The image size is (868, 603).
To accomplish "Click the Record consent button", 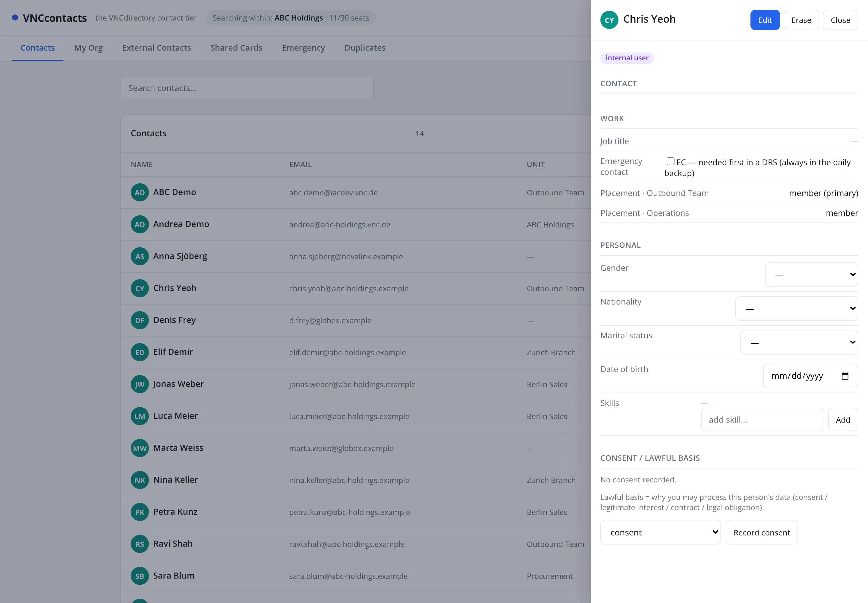I will [762, 532].
